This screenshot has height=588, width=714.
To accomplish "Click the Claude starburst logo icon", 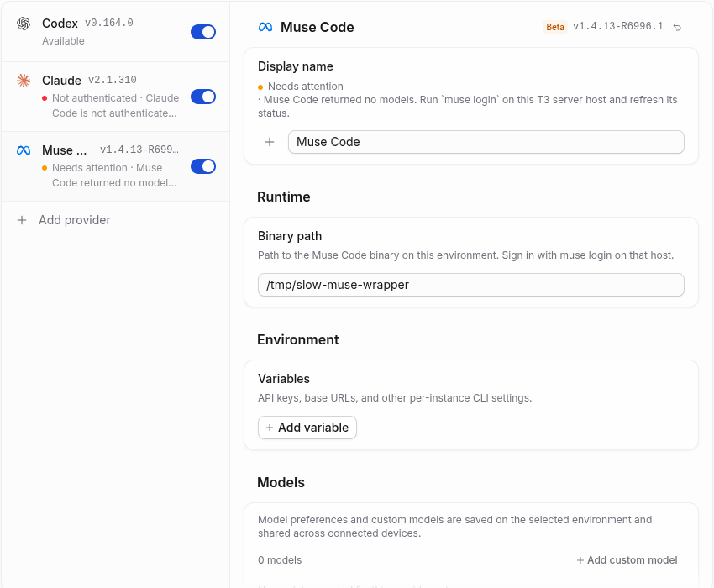I will (x=24, y=81).
